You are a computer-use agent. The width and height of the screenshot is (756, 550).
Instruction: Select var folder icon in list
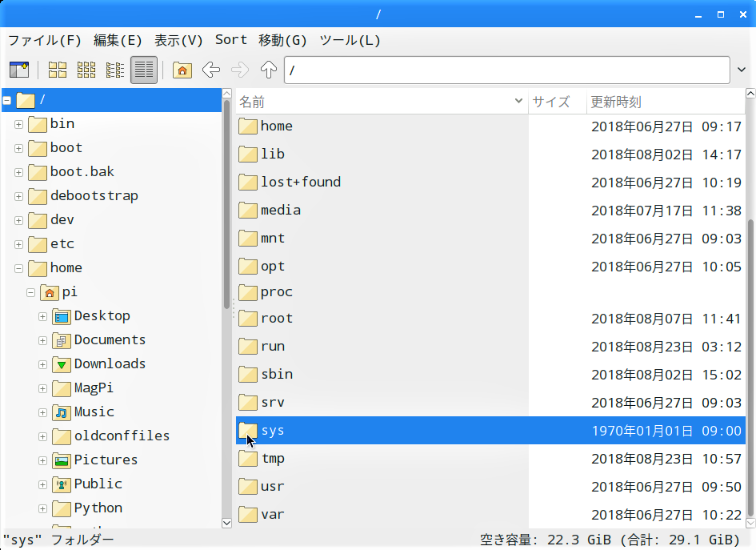tap(248, 515)
